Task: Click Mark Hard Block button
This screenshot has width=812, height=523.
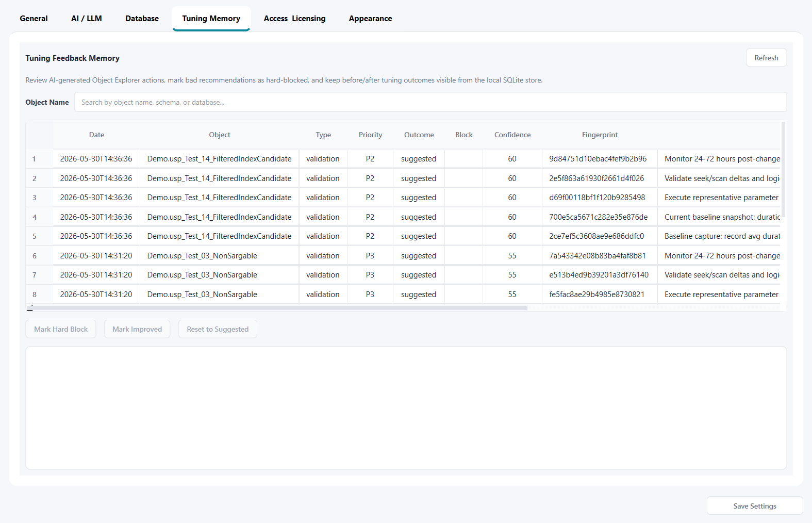Action: [61, 329]
